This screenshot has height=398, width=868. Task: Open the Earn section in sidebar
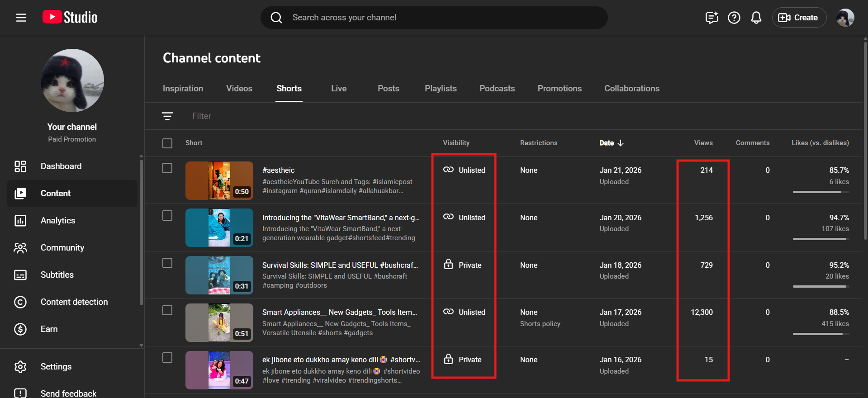[x=49, y=329]
